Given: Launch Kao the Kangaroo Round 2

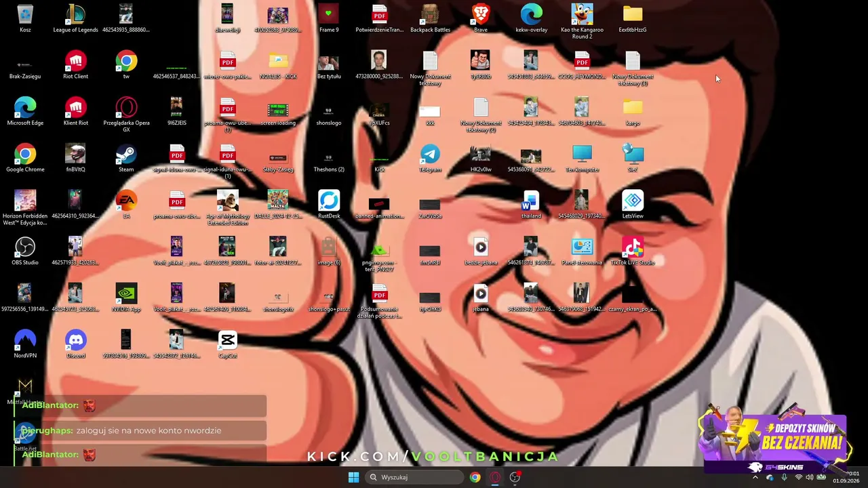Looking at the screenshot, I should [582, 22].
